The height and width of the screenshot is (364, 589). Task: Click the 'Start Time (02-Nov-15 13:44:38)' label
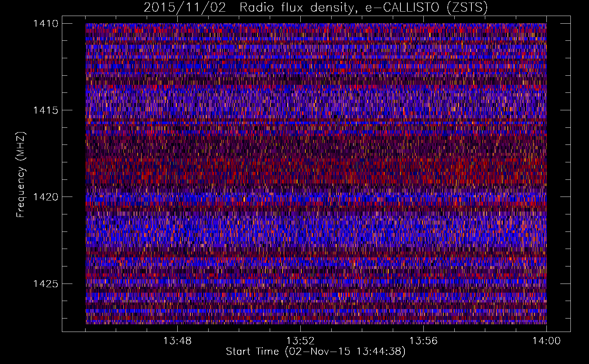(x=316, y=352)
